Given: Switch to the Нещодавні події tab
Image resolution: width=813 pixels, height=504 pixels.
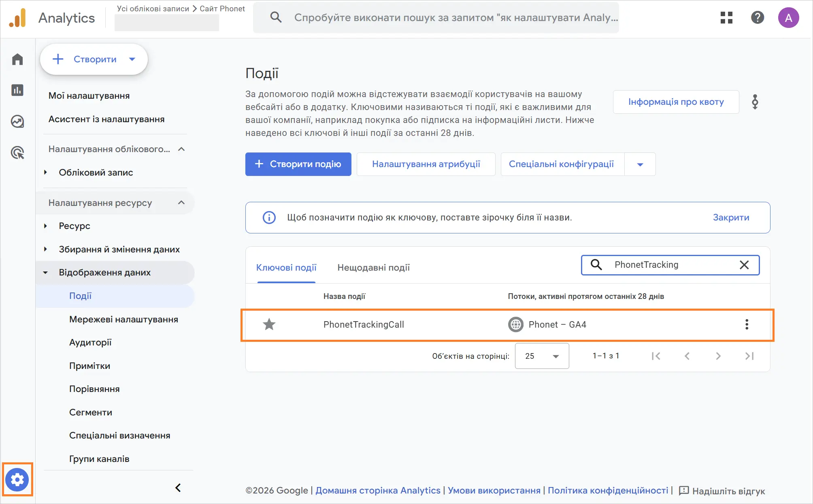Looking at the screenshot, I should tap(373, 267).
